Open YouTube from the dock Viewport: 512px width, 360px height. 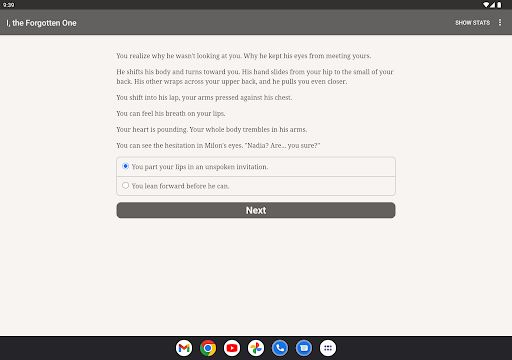pyautogui.click(x=232, y=348)
